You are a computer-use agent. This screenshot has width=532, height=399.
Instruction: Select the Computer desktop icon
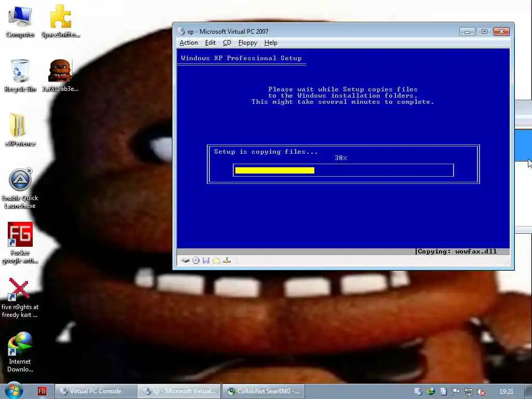tap(20, 22)
